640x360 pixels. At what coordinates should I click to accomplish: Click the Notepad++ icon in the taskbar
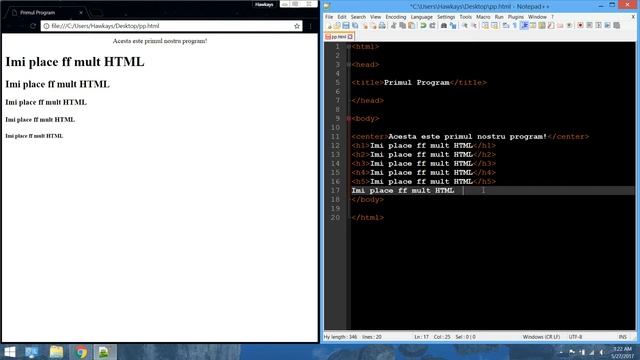[104, 352]
